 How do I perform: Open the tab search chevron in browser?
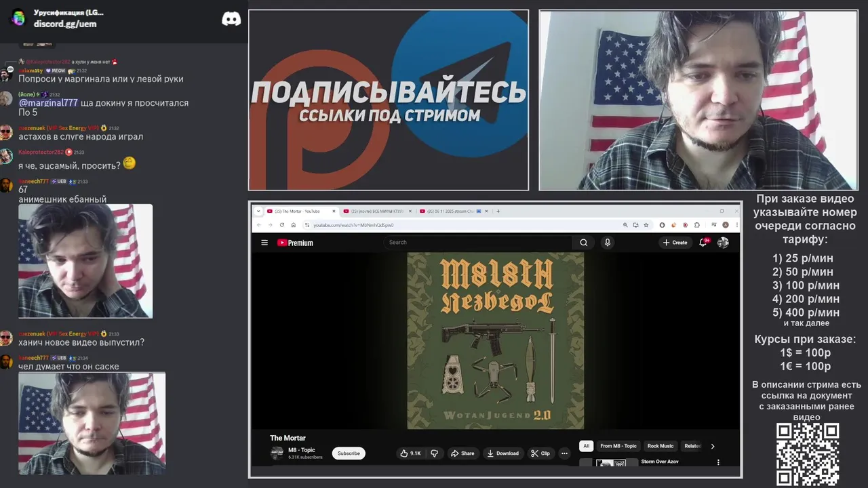258,211
